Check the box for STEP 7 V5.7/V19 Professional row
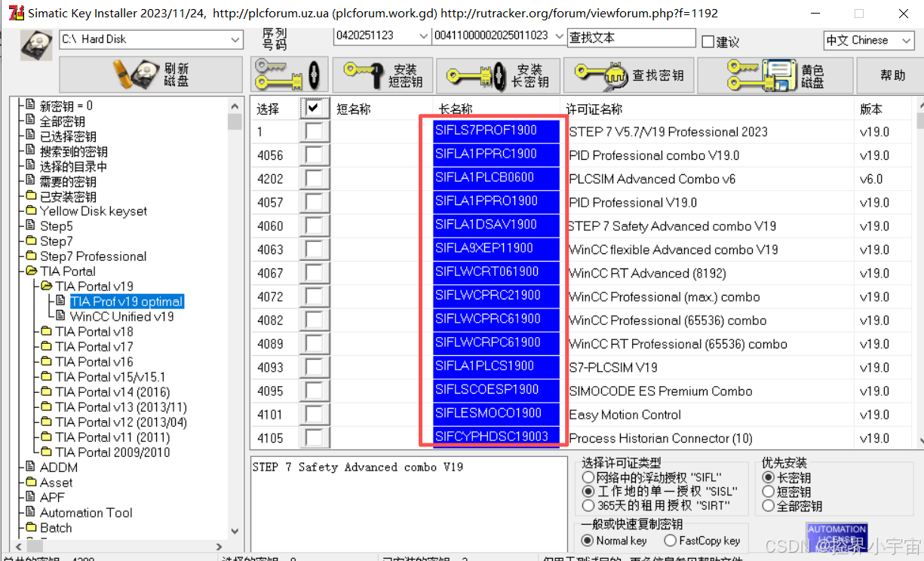This screenshot has width=924, height=561. click(x=314, y=132)
